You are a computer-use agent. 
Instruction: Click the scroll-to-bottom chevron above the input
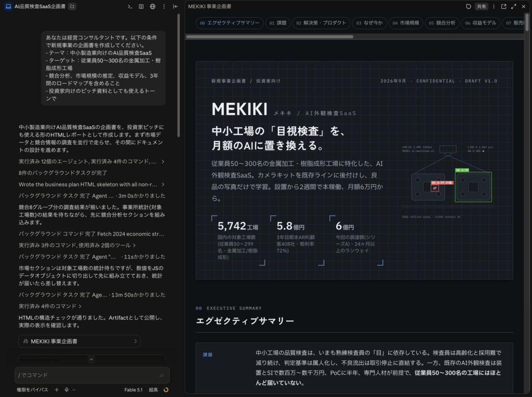point(91,359)
